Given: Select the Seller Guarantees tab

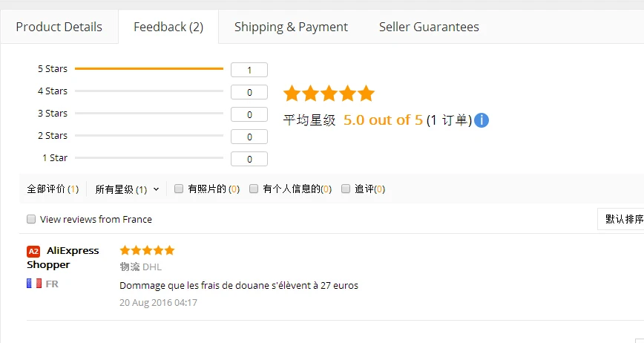Looking at the screenshot, I should [x=429, y=27].
